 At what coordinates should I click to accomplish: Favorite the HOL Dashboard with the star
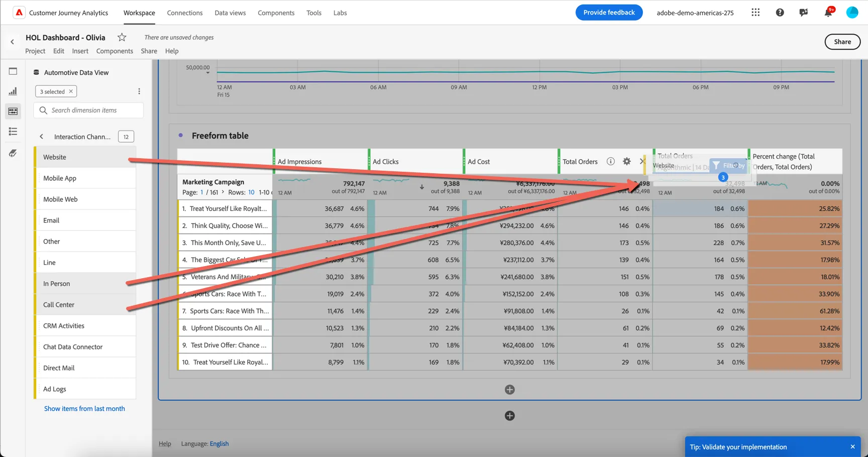click(x=122, y=37)
